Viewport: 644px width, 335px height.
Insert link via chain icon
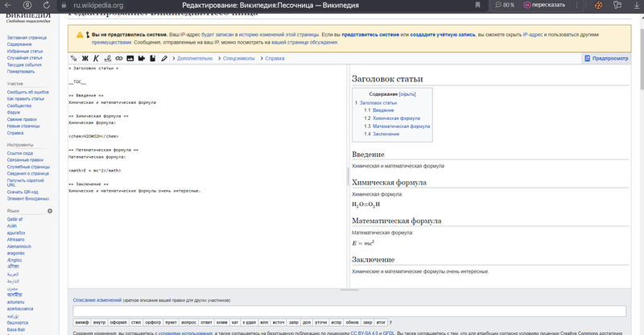point(118,58)
